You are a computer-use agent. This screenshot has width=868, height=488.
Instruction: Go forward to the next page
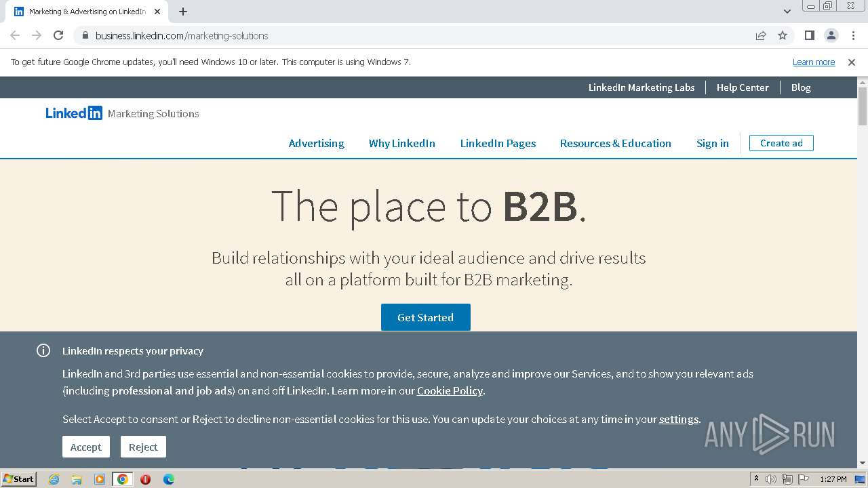pos(37,35)
